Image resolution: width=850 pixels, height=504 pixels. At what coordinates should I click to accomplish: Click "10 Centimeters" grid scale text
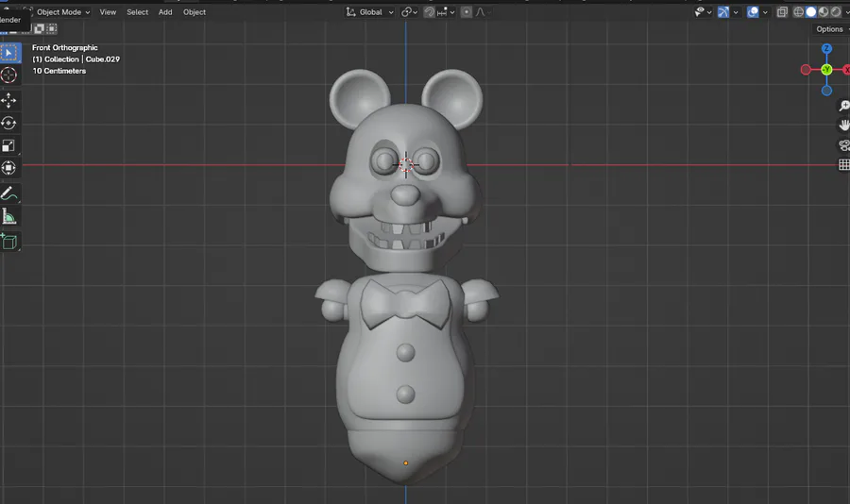pyautogui.click(x=59, y=71)
